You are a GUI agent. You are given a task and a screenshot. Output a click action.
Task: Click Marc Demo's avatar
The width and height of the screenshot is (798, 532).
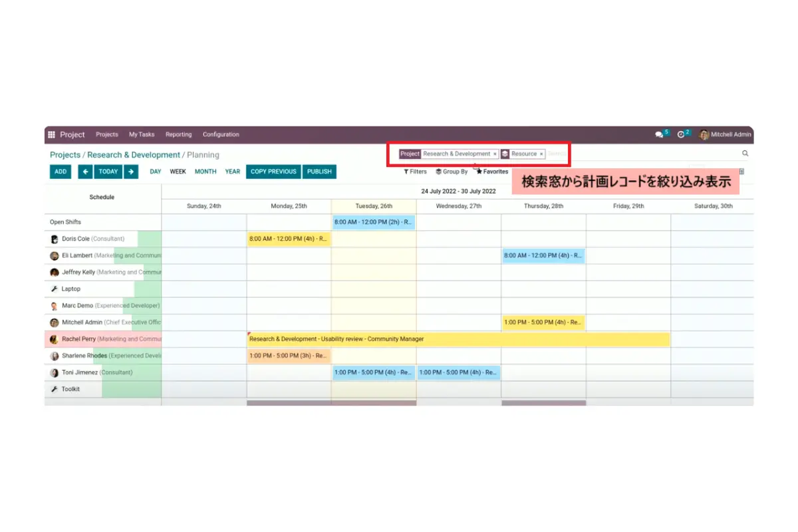point(55,306)
